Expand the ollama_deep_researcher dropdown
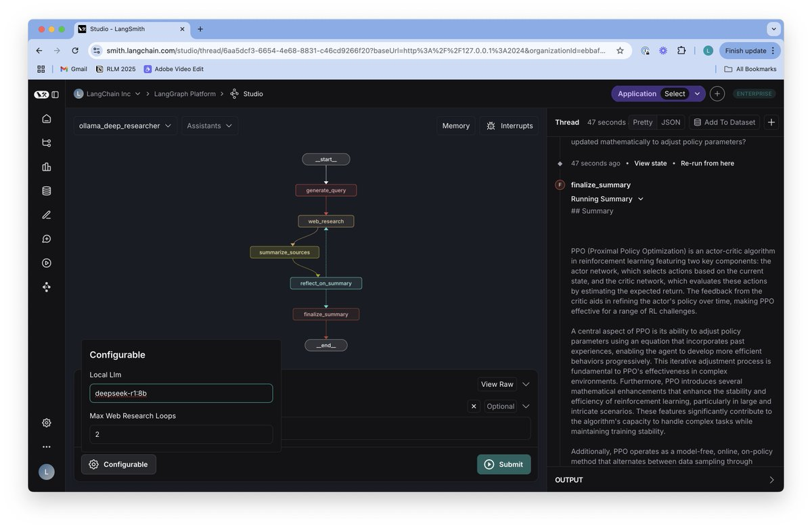This screenshot has height=529, width=812. (x=125, y=126)
